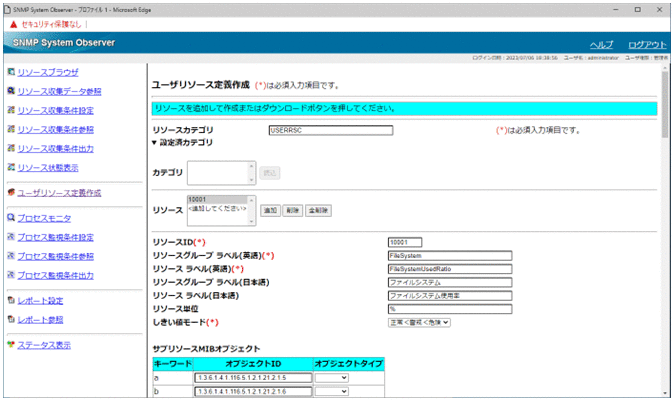This screenshot has height=400, width=672.
Task: Click the red security warning triangle icon
Action: [13, 24]
